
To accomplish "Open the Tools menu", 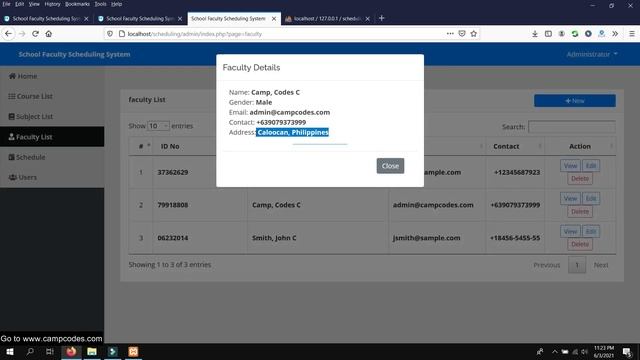I will (100, 4).
